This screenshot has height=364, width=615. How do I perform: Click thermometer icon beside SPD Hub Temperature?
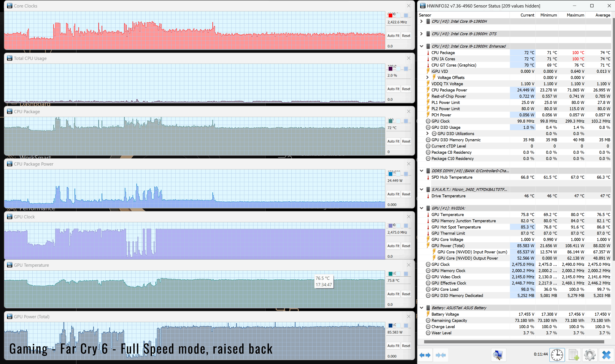coord(428,177)
